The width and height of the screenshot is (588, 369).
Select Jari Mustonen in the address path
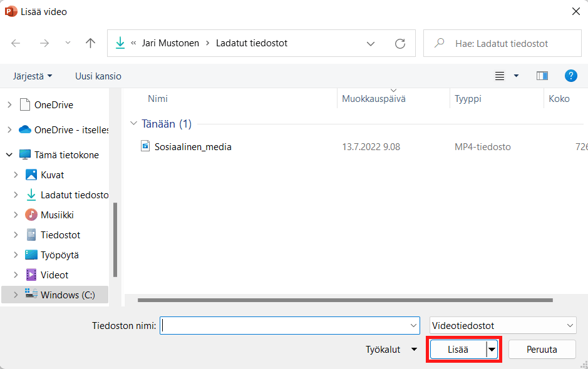point(170,43)
